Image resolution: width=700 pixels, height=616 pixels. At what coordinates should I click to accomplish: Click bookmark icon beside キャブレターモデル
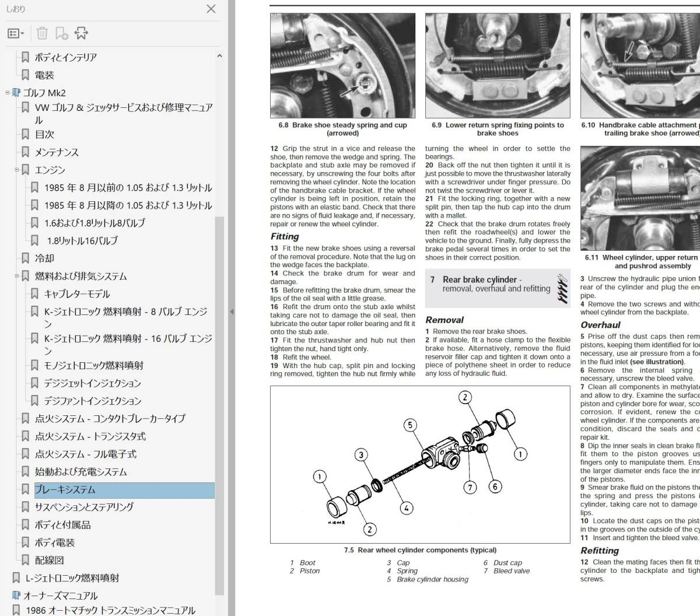click(34, 294)
